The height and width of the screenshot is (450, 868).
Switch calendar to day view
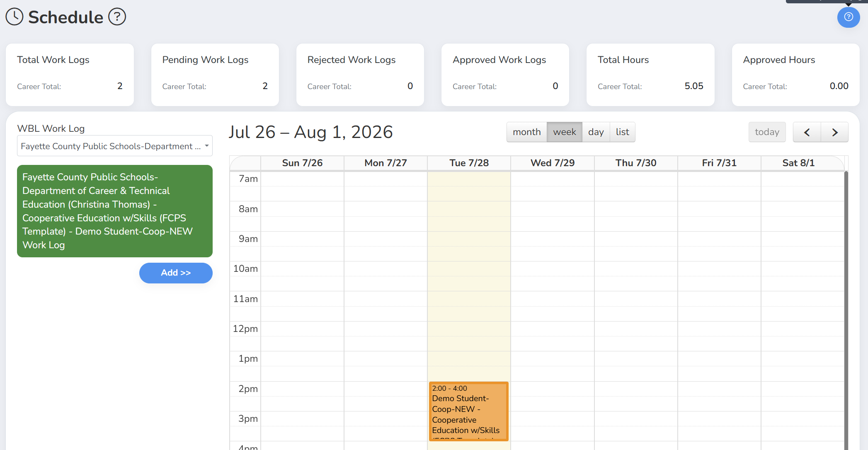tap(596, 132)
